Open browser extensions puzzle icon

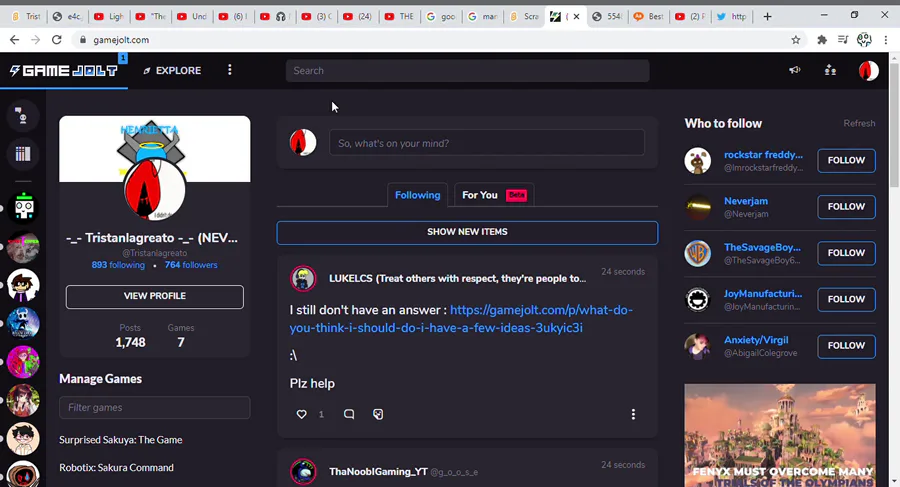822,40
